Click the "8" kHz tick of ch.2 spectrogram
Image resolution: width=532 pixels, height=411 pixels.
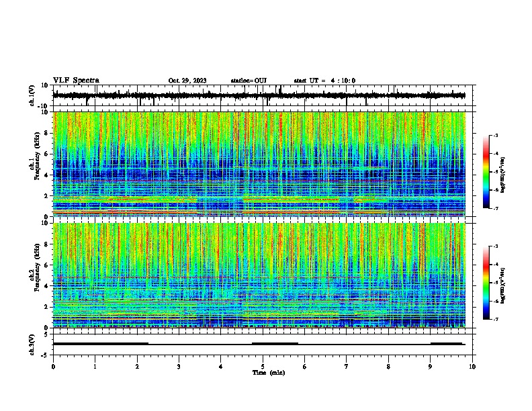(x=47, y=244)
